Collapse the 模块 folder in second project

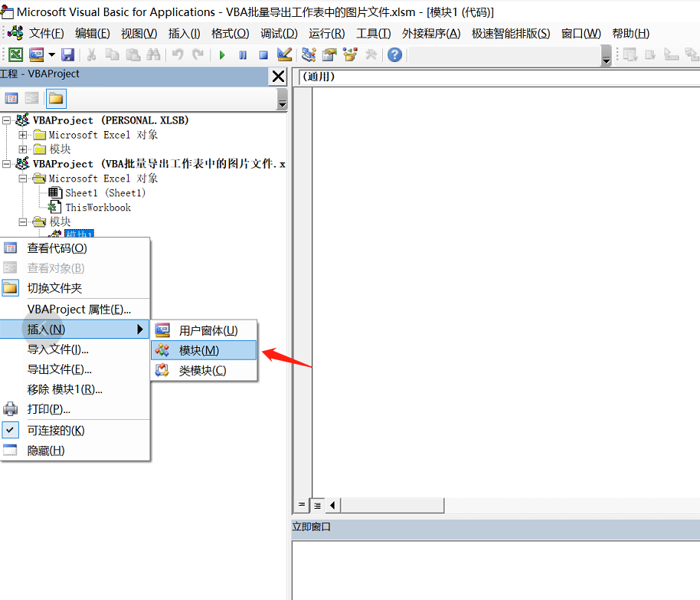(x=23, y=222)
